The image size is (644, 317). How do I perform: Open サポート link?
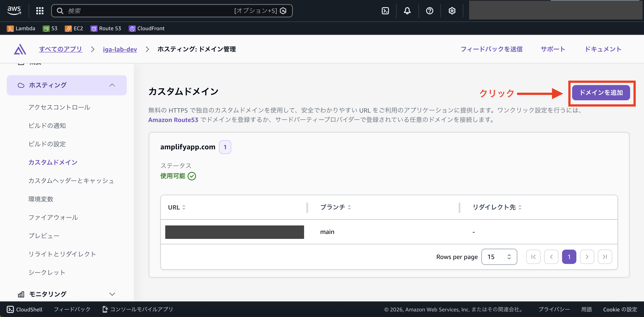click(x=553, y=49)
